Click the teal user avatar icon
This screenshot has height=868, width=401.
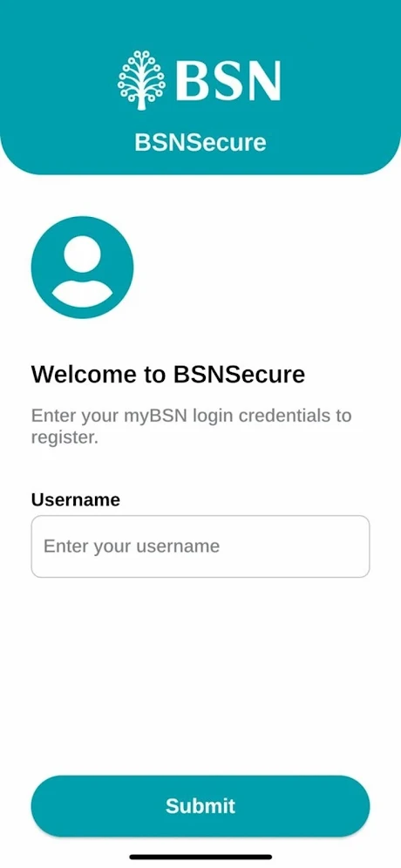[x=83, y=268]
